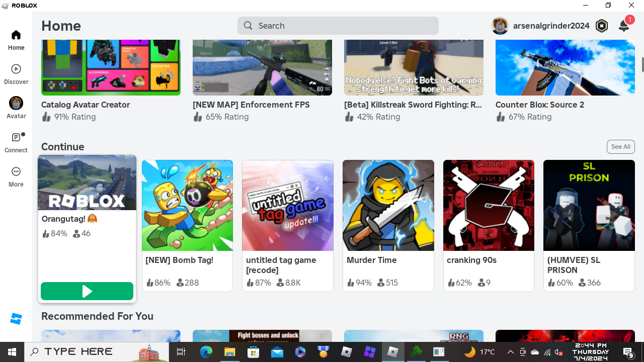644x362 pixels.
Task: Open the taskbar clock and date
Action: tap(592, 352)
